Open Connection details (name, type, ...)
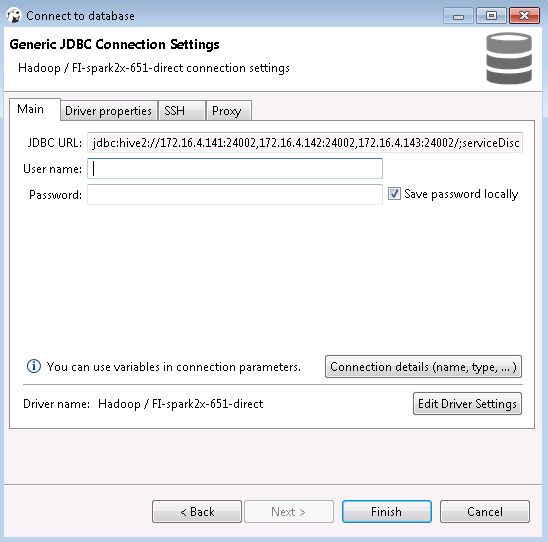Screen dimensions: 548x542 pyautogui.click(x=423, y=367)
